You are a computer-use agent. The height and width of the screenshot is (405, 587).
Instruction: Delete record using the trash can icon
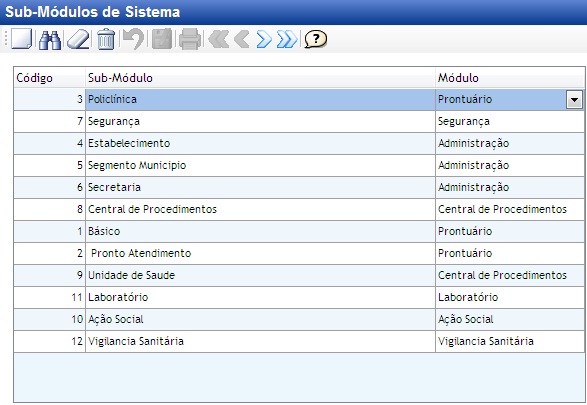(x=106, y=39)
